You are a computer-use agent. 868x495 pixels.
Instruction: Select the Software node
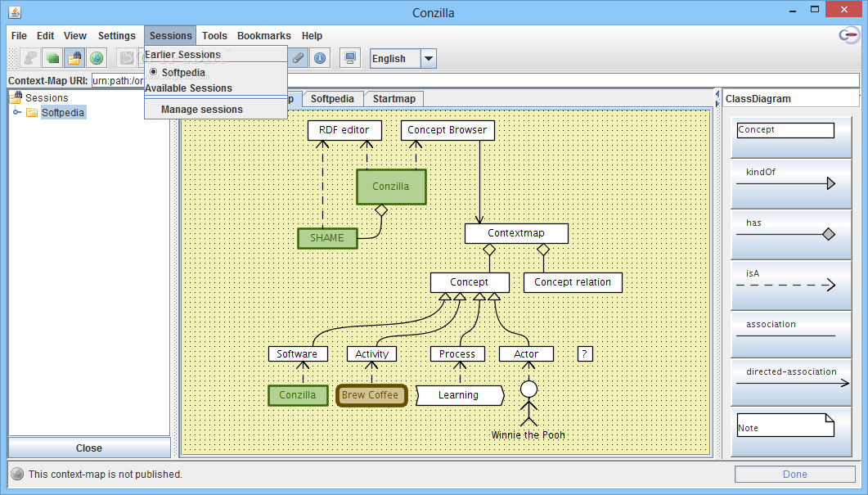click(x=297, y=353)
